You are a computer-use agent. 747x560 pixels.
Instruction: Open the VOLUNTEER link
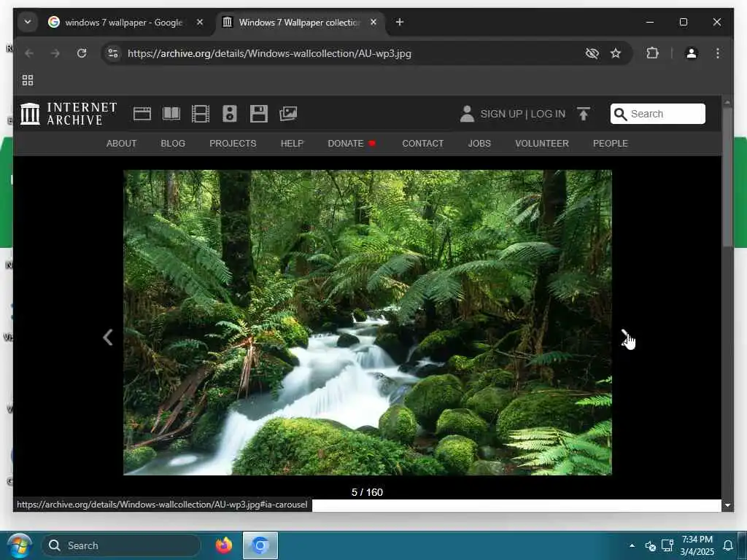pos(542,144)
